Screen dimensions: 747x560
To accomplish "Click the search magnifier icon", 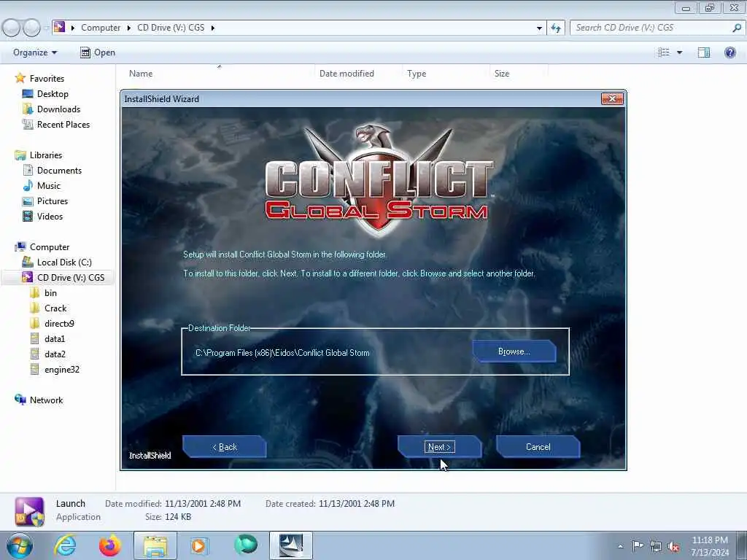I will 737,28.
